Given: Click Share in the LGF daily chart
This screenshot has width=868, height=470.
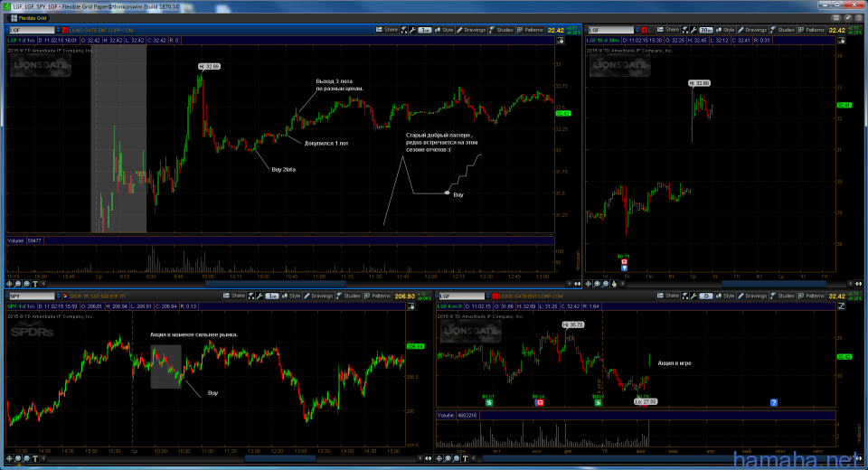Looking at the screenshot, I should (667, 296).
